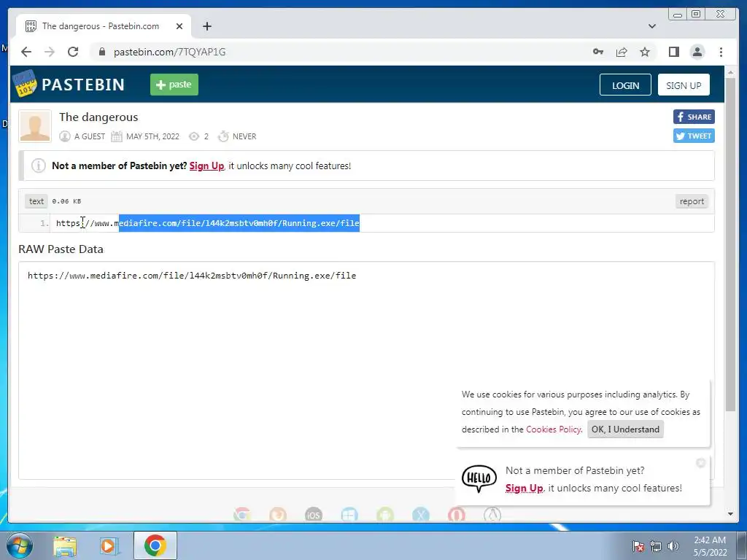Click the scroll down arrow

click(x=730, y=514)
